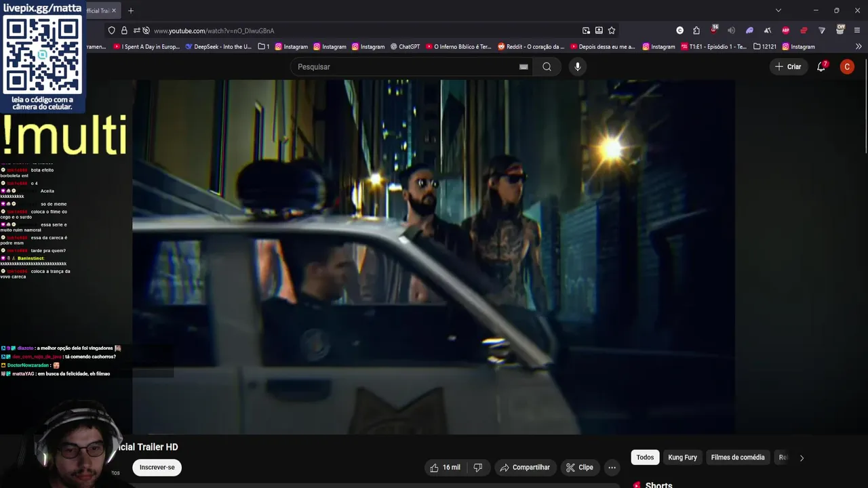
Task: Click the video player to pause
Action: 434,257
